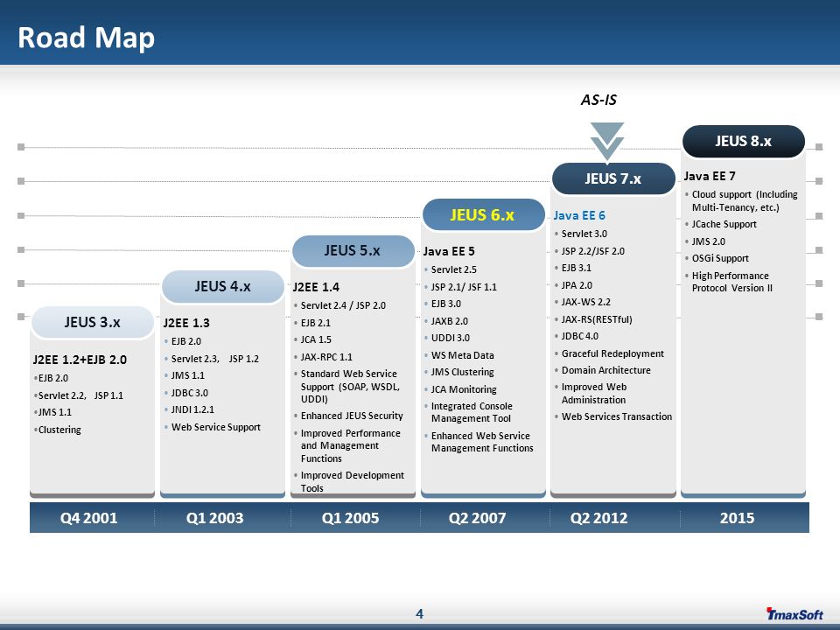Click High Performance Protocol Version II bullet

(x=729, y=282)
